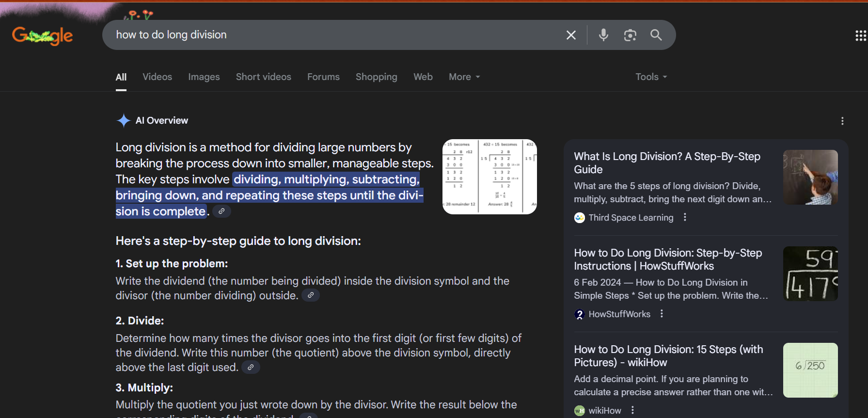Screen dimensions: 868x418
Task: Open the Third Space Learning result options menu
Action: [x=685, y=217]
